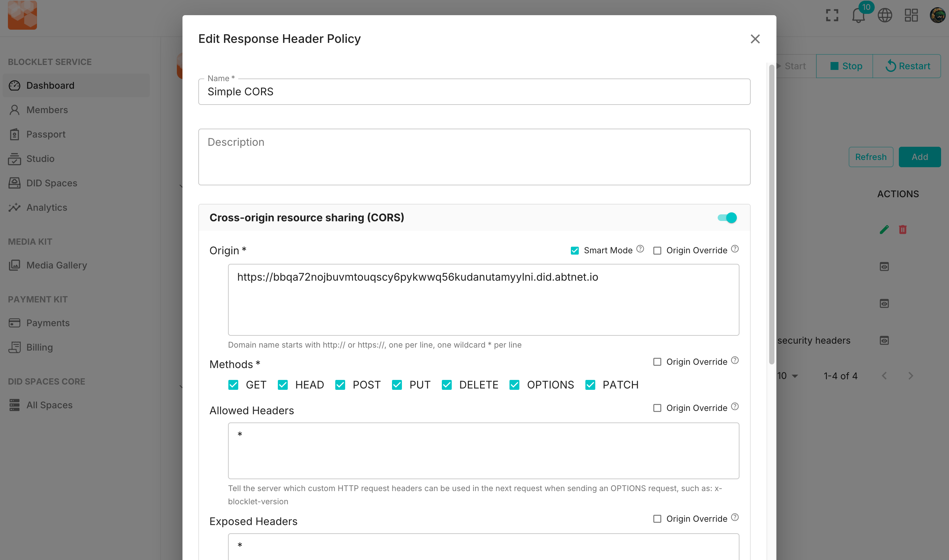
Task: Click the user avatar icon
Action: [937, 16]
